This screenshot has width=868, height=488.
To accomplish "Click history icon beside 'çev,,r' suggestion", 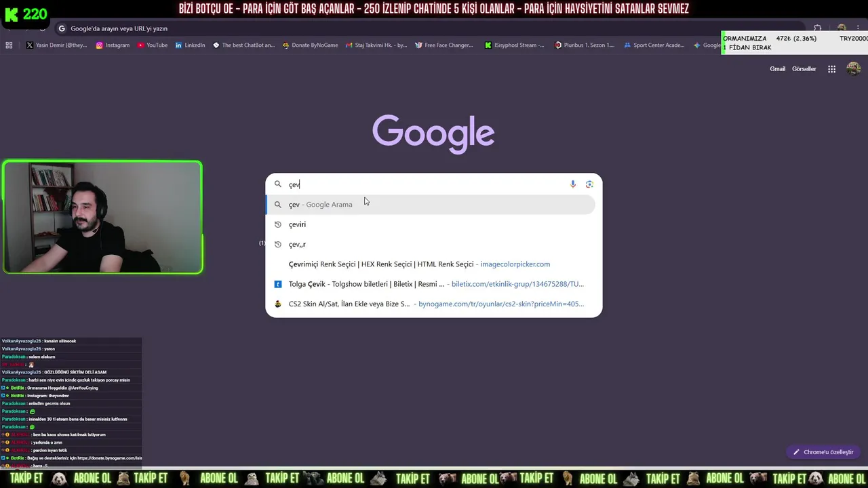I will tap(277, 245).
